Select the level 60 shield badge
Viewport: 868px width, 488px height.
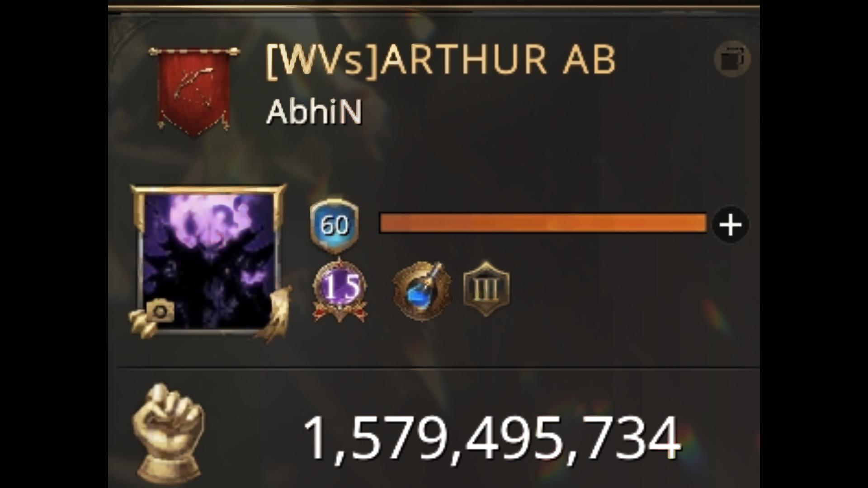(x=335, y=225)
